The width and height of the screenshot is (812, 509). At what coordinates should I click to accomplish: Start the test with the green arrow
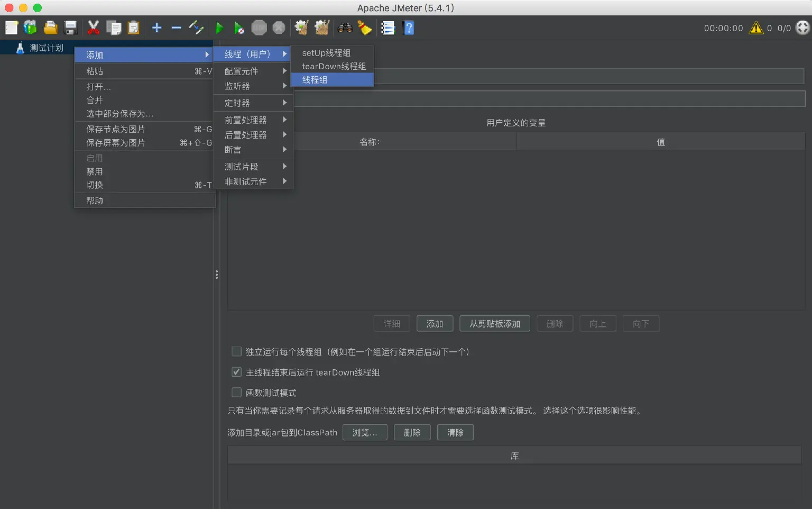click(220, 28)
